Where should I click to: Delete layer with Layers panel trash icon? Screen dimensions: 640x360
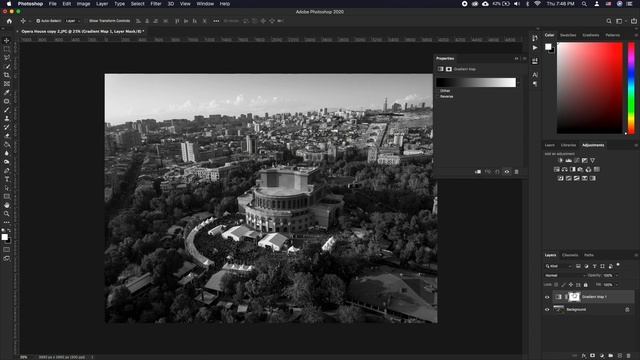(629, 356)
